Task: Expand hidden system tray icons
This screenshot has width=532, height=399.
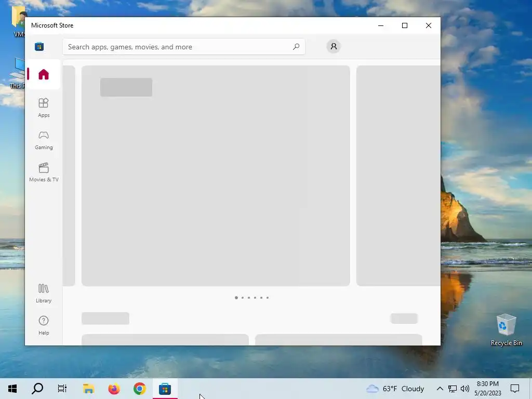Action: [440, 389]
